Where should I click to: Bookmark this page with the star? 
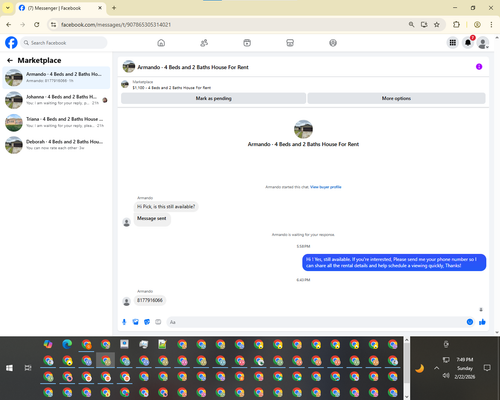437,25
